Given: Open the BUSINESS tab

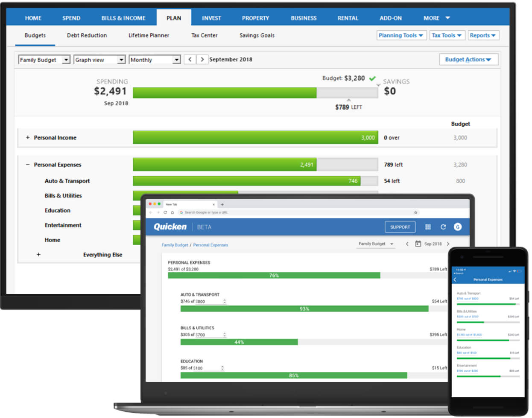Looking at the screenshot, I should (x=304, y=18).
